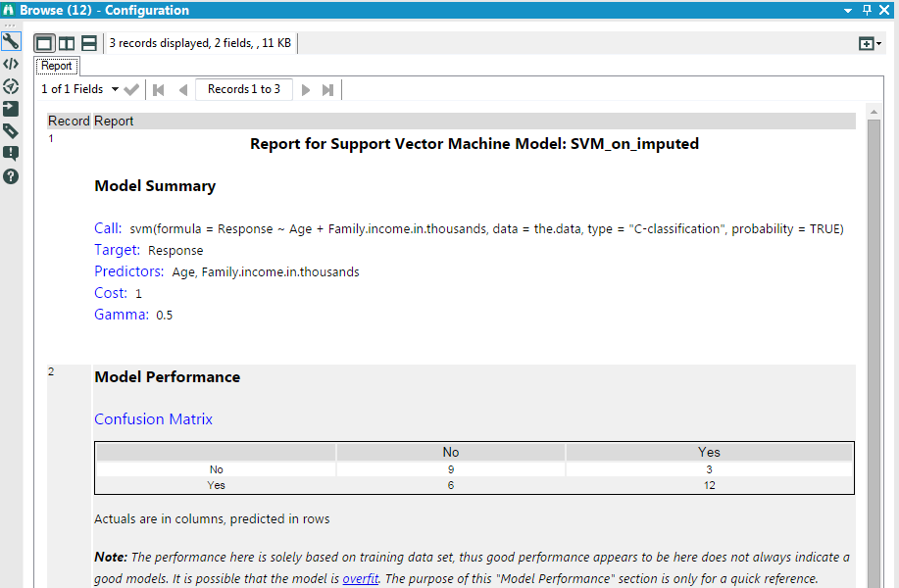Switch to stacked horizontal split layout
The height and width of the screenshot is (588, 899).
coord(87,43)
